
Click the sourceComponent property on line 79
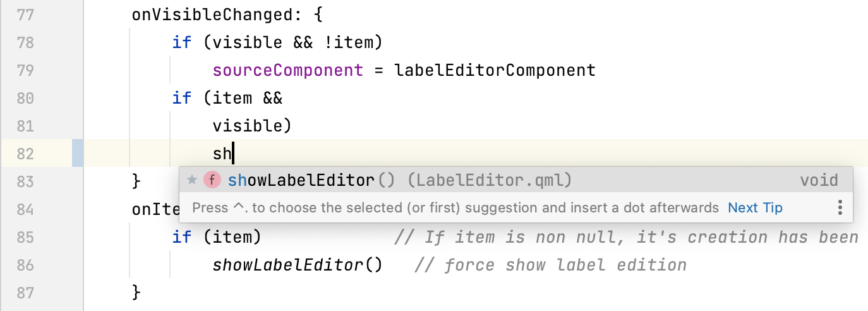click(288, 70)
